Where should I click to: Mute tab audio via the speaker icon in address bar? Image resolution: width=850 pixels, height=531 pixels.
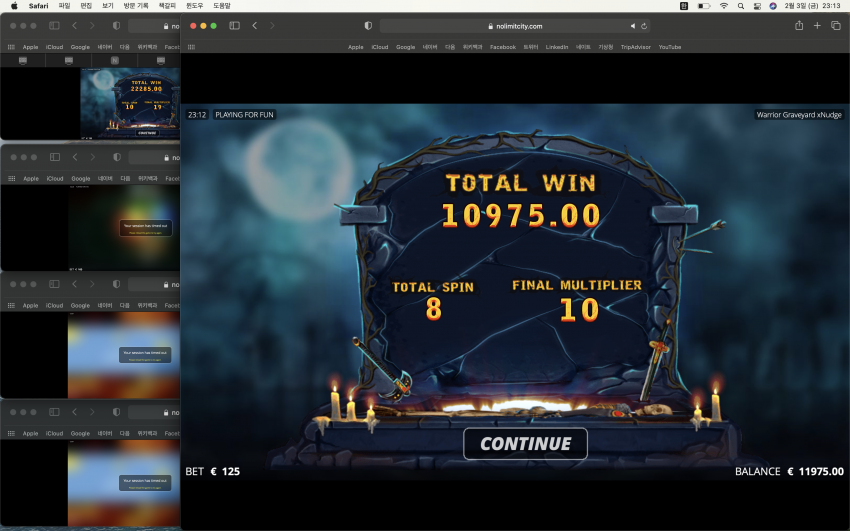(x=633, y=26)
